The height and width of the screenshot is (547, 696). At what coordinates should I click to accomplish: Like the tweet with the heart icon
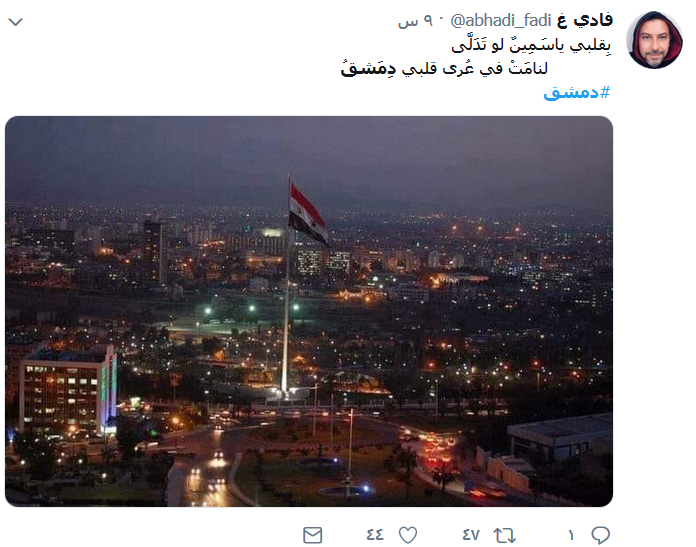[408, 535]
